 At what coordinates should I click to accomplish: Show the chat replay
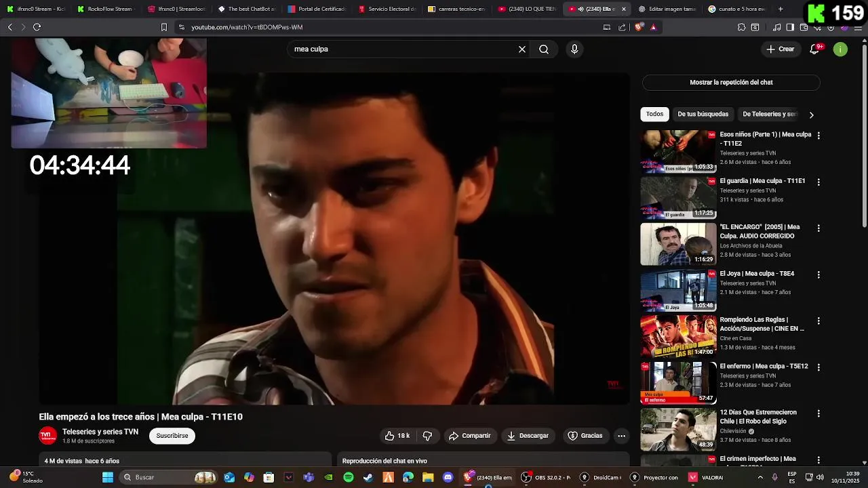tap(731, 82)
